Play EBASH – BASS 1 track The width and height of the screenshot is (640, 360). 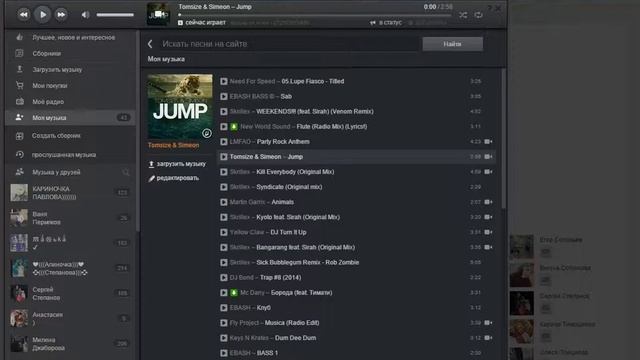click(x=224, y=353)
